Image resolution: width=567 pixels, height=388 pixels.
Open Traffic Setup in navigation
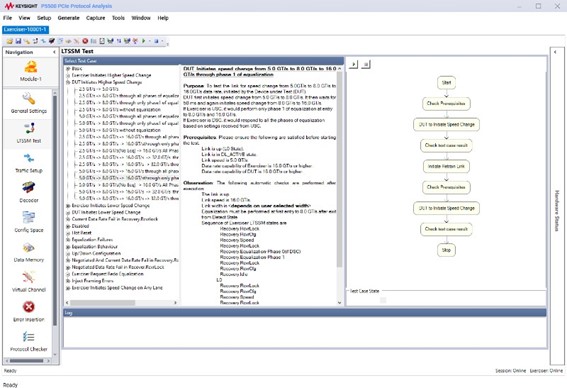click(29, 162)
